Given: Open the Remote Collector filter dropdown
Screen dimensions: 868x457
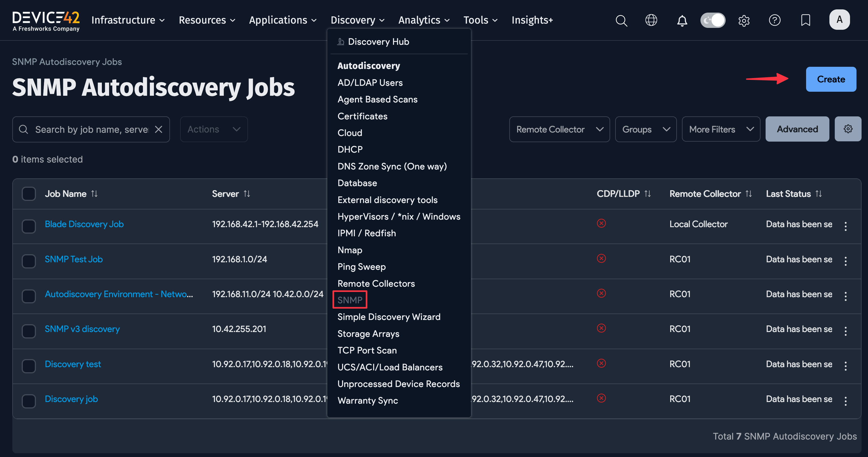Looking at the screenshot, I should [x=559, y=129].
